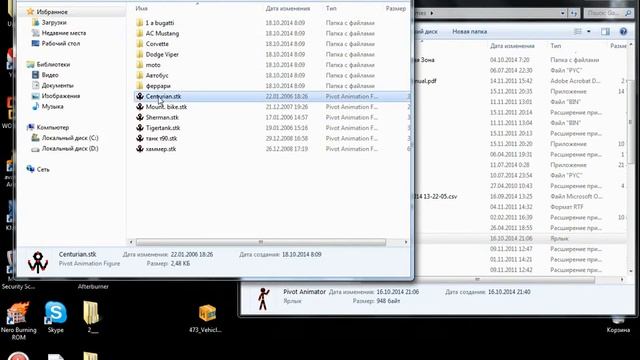640x360 pixels.
Task: Click Новая папка in the back window
Action: [x=469, y=31]
